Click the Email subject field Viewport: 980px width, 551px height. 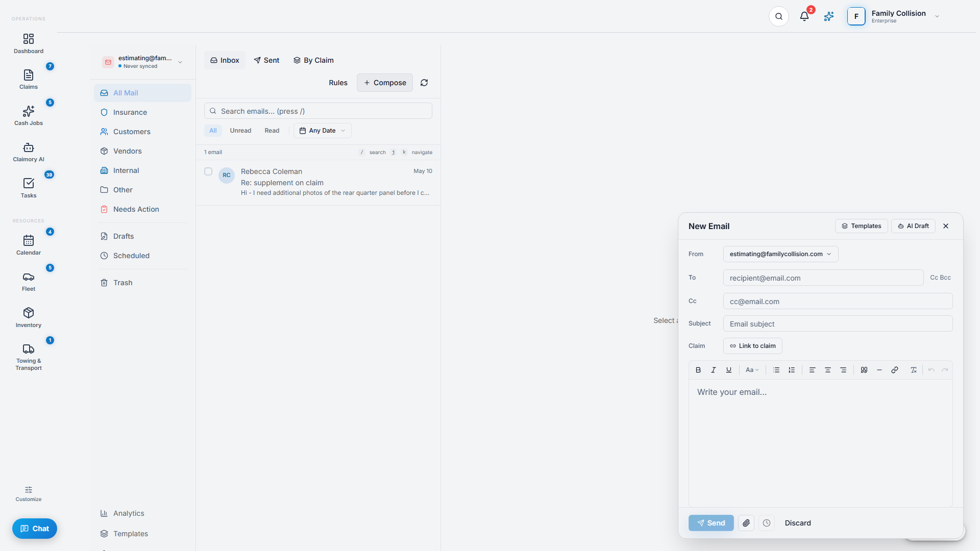pos(838,324)
